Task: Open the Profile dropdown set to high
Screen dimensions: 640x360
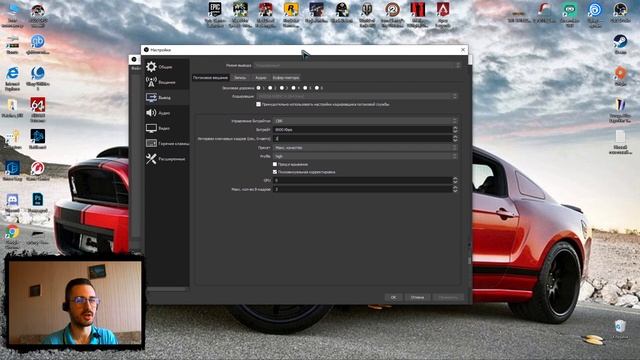Action: tap(365, 156)
